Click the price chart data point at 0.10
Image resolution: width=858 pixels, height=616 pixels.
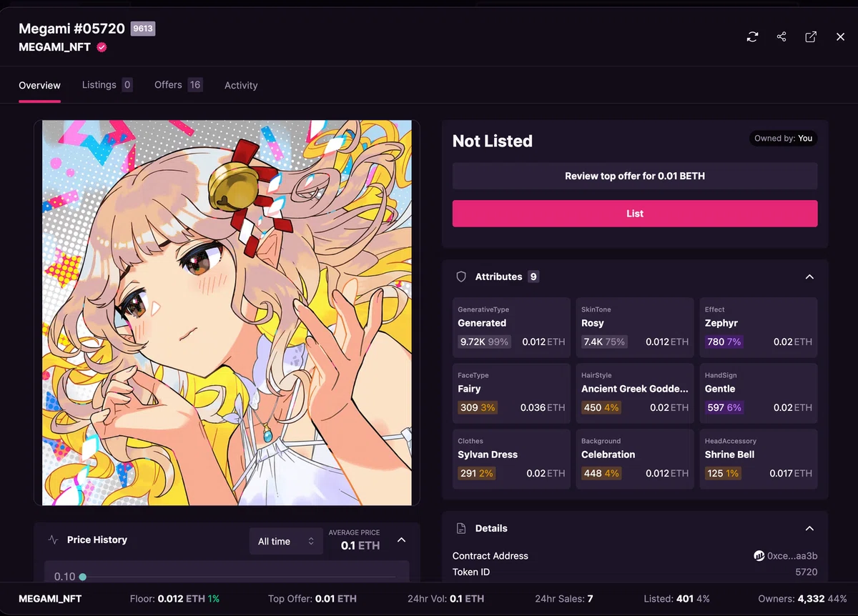pos(83,577)
